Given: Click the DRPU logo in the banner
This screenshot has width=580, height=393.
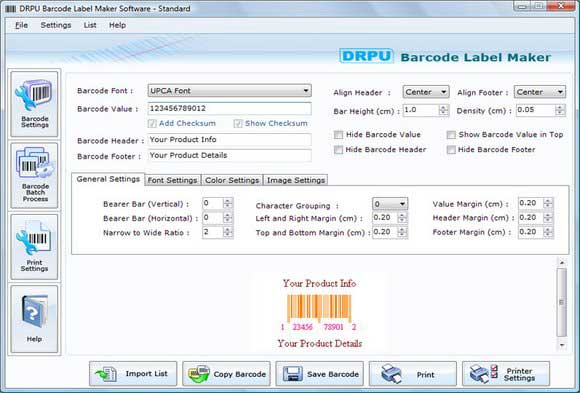Looking at the screenshot, I should [366, 56].
